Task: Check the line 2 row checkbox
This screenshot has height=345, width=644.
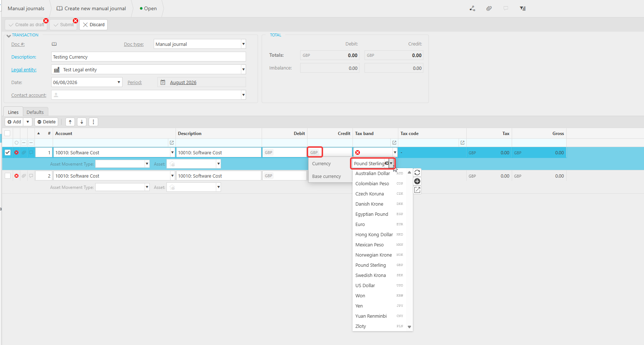Action: tap(8, 176)
